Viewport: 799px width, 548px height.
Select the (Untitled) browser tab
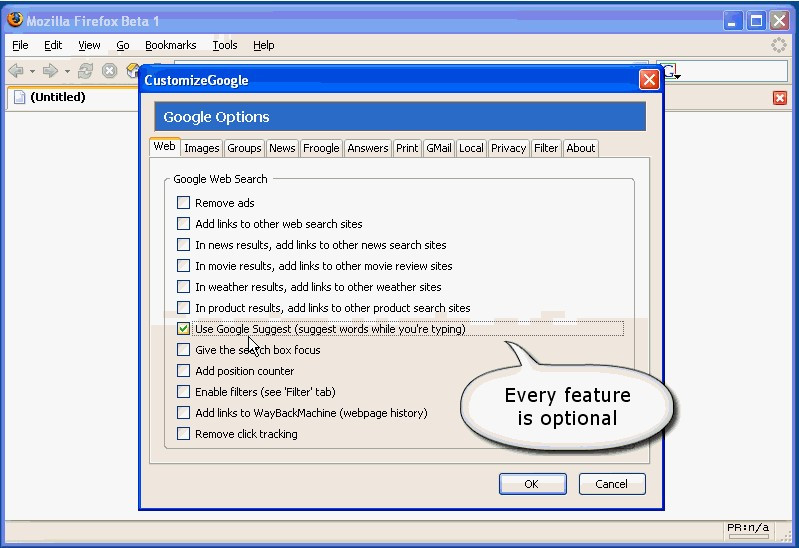pos(71,98)
